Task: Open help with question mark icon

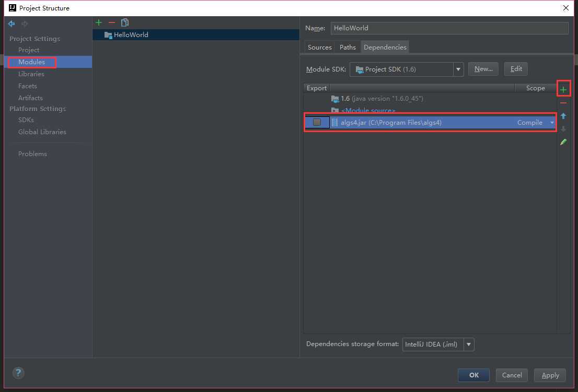Action: pyautogui.click(x=18, y=373)
